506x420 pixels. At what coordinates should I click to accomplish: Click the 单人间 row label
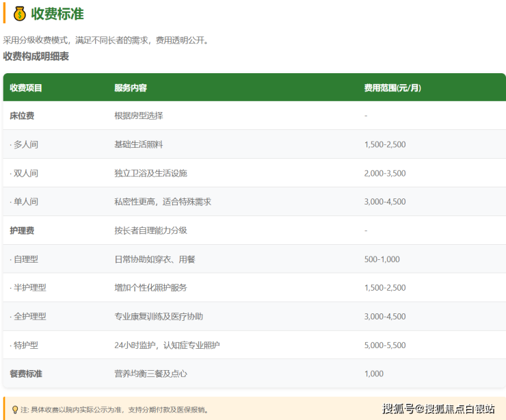pos(25,202)
